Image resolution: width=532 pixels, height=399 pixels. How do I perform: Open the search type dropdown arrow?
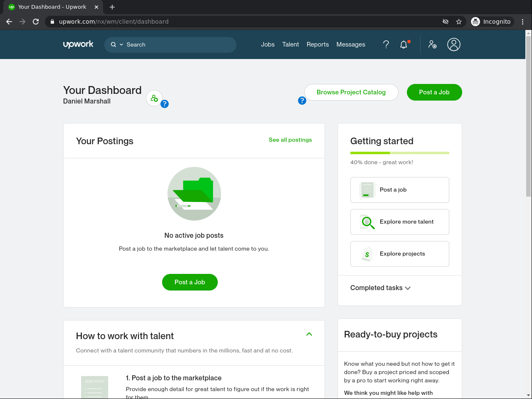pyautogui.click(x=121, y=44)
